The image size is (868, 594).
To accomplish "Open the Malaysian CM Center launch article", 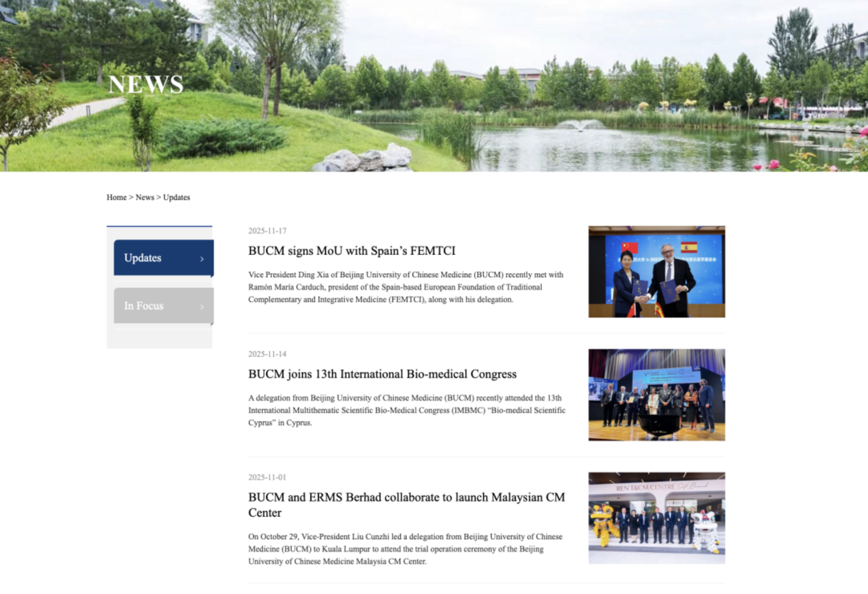I will (406, 505).
